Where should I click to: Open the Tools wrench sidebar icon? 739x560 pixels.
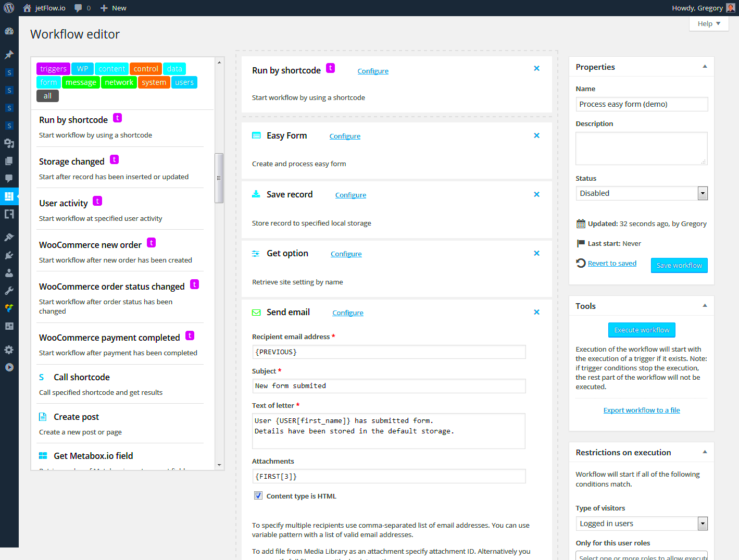[x=9, y=291]
